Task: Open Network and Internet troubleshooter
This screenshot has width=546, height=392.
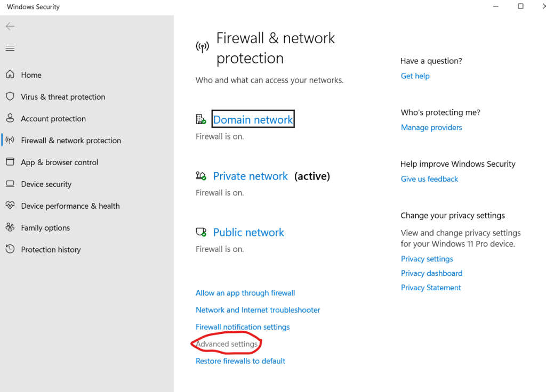Action: tap(258, 310)
